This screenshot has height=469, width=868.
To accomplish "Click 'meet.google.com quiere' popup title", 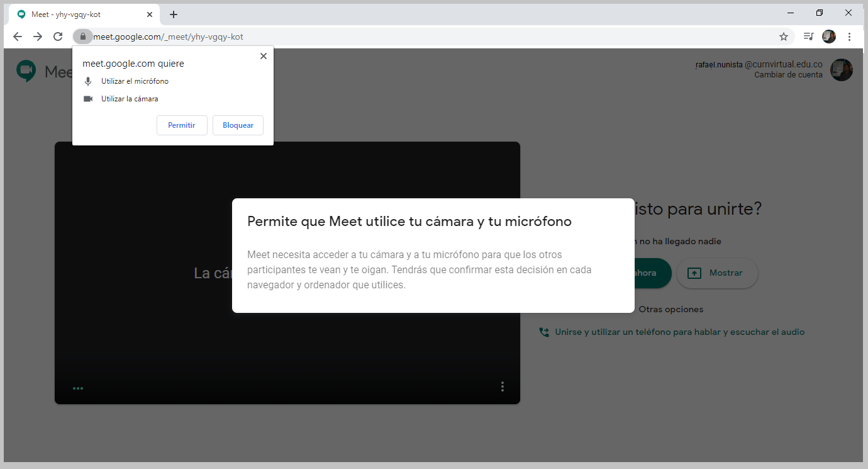I will (133, 64).
